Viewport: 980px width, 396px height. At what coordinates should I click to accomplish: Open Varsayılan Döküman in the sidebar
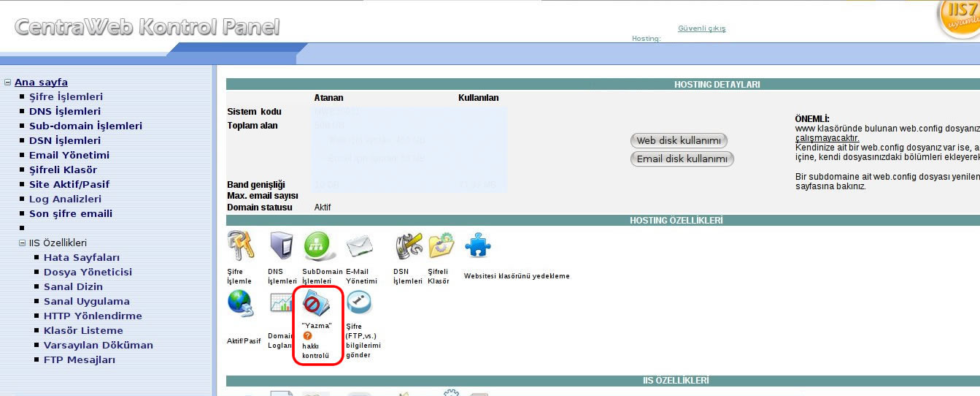point(99,346)
